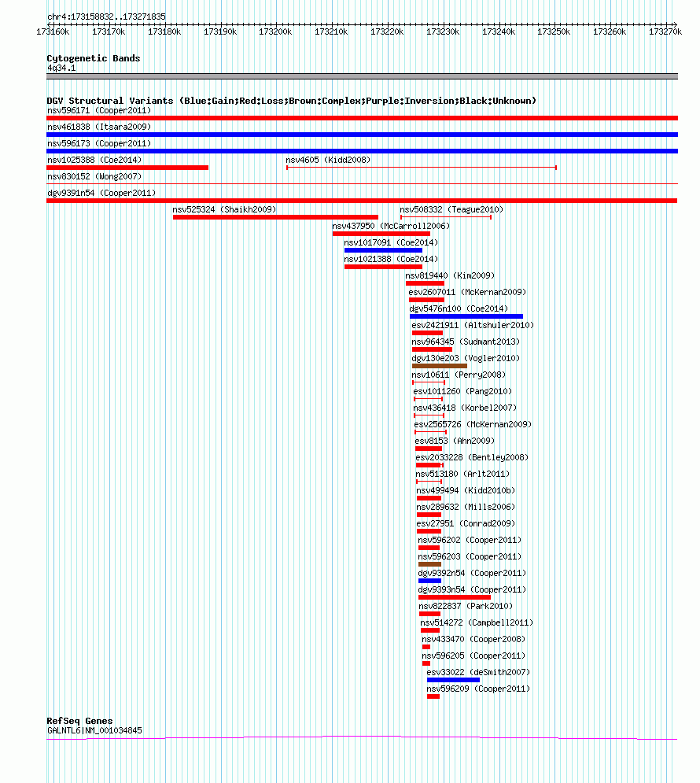Click the nsv596171 (Cooper2011) variant label
Image resolution: width=700 pixels, height=783 pixels.
[99, 110]
